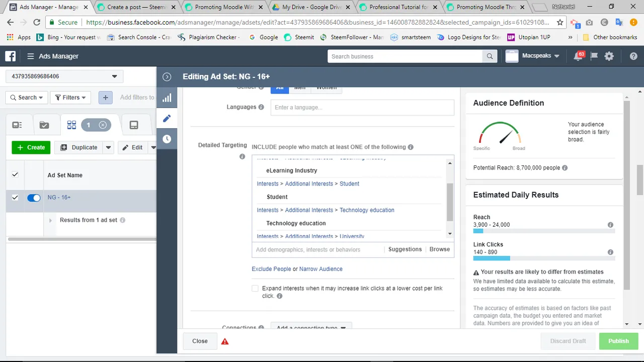Bookmark this page with star icon
This screenshot has width=644, height=362.
560,23
